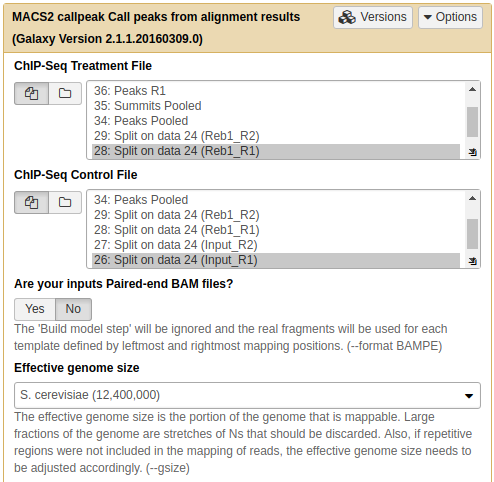Select multiple datasets icon for Control File
The height and width of the screenshot is (482, 494).
point(31,202)
